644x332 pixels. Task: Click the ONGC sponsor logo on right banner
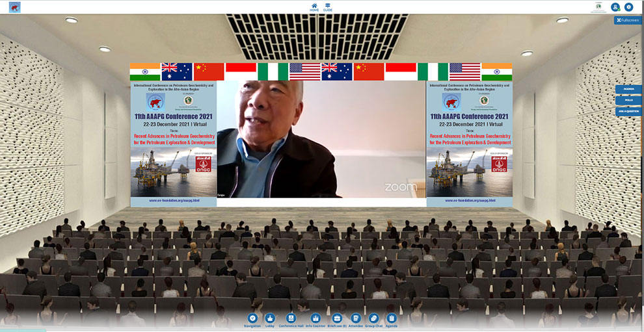click(499, 164)
